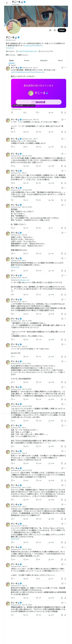
Task: Share the pinned Apr 11 post
Action: click(65, 112)
